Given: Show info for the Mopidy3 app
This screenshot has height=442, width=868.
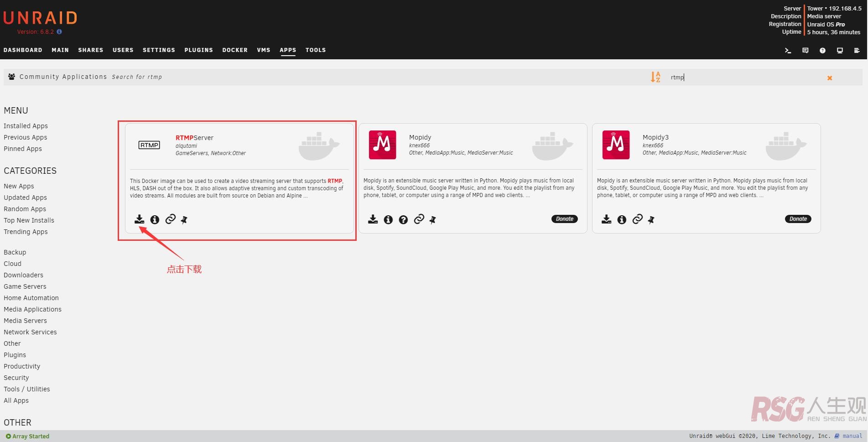Looking at the screenshot, I should pos(622,220).
